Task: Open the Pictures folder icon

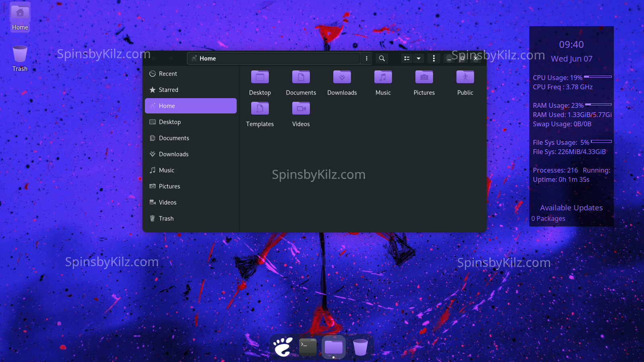Action: point(424,77)
